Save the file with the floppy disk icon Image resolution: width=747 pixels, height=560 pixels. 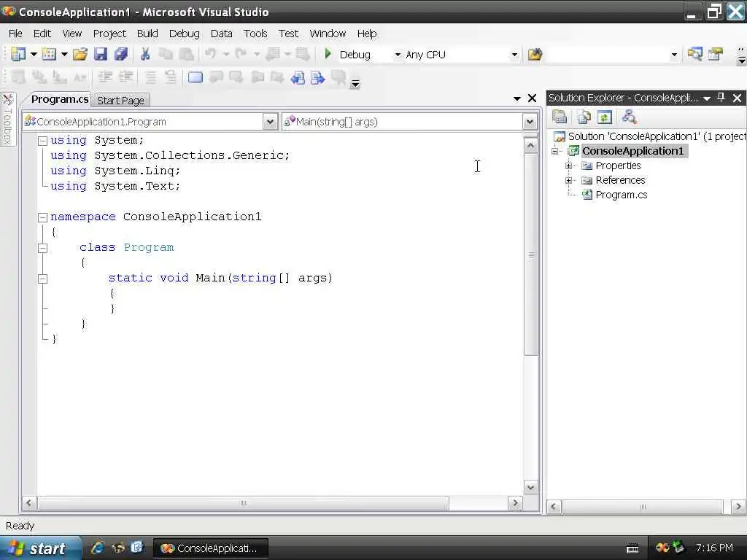[x=100, y=54]
